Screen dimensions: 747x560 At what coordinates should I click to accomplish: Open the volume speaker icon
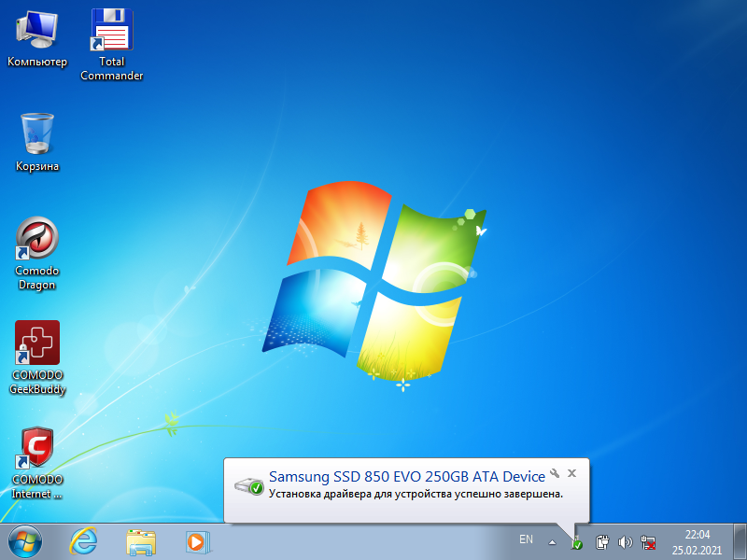(625, 542)
